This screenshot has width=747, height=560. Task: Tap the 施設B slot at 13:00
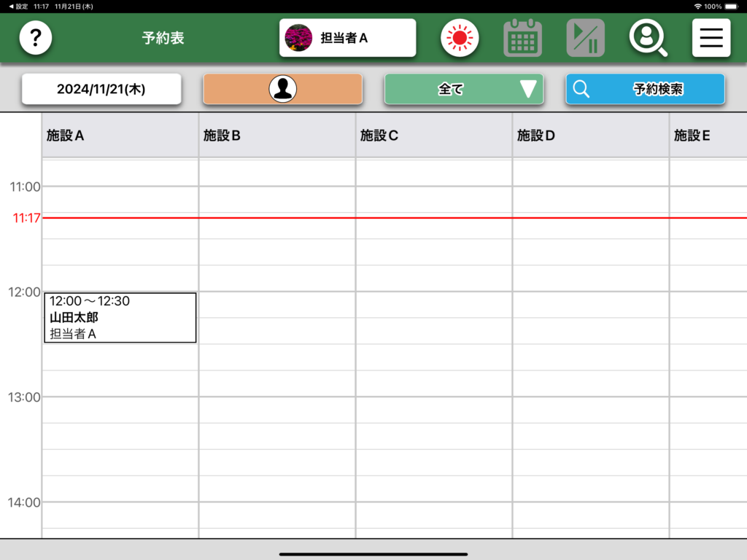click(x=276, y=409)
